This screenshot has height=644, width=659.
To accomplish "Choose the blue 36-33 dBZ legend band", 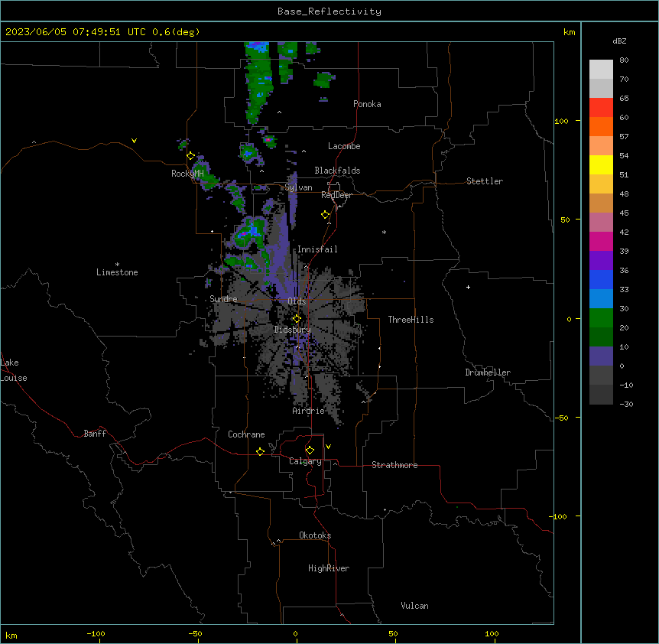I will [601, 279].
